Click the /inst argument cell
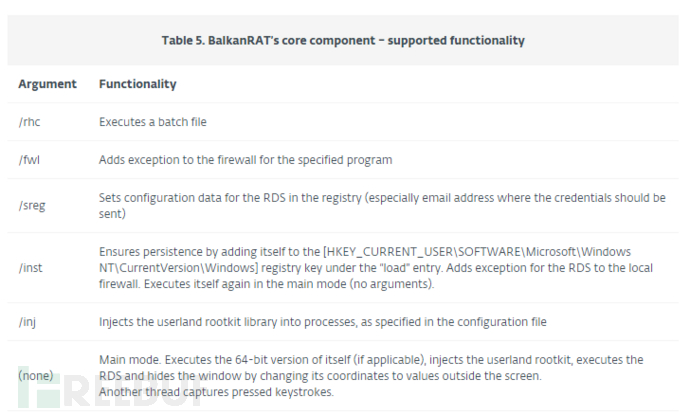This screenshot has height=415, width=690. 30,268
